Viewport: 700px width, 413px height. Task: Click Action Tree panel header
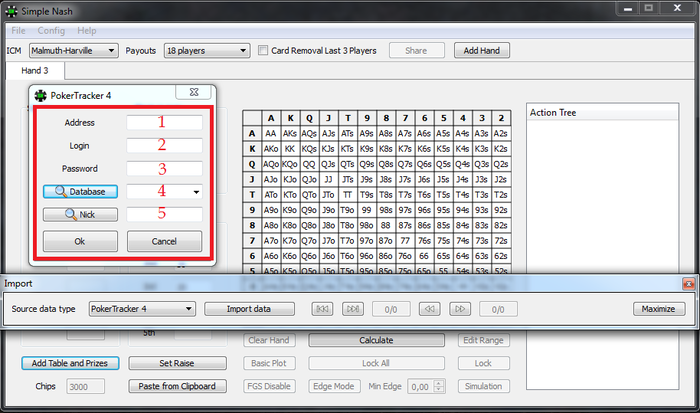pyautogui.click(x=602, y=113)
